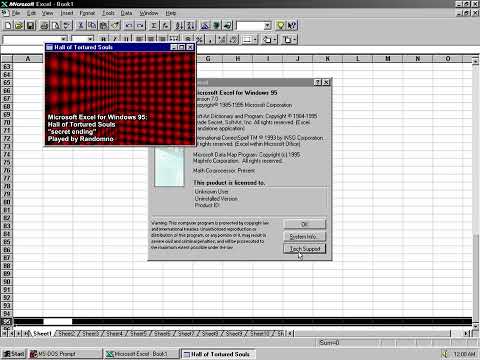The width and height of the screenshot is (480, 360).
Task: Click the fill Color bucket icon
Action: (x=267, y=40)
